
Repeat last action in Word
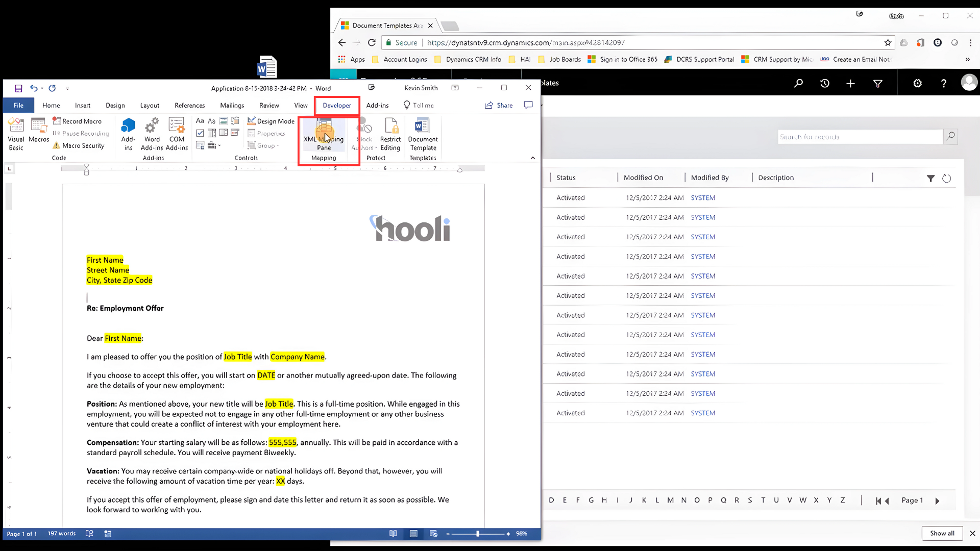[52, 88]
